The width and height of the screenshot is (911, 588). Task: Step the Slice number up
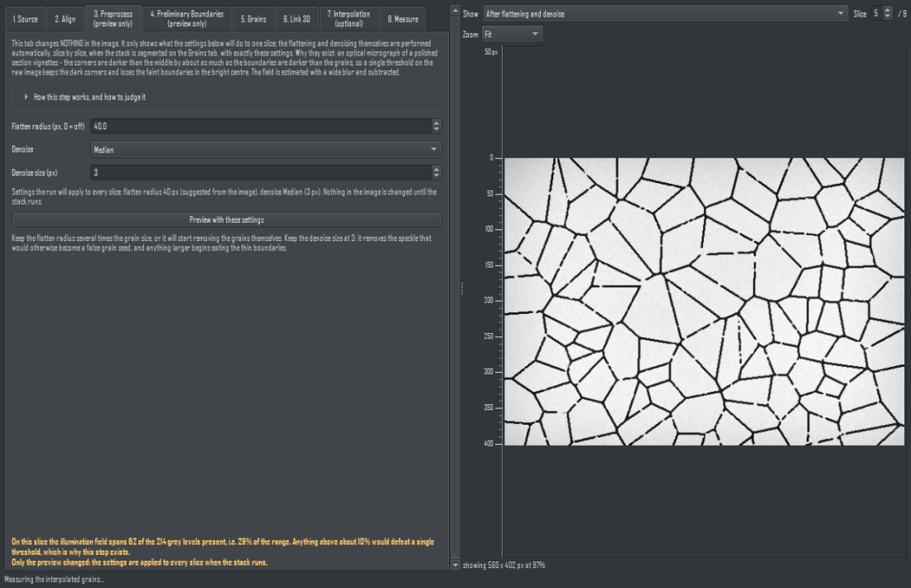(887, 10)
